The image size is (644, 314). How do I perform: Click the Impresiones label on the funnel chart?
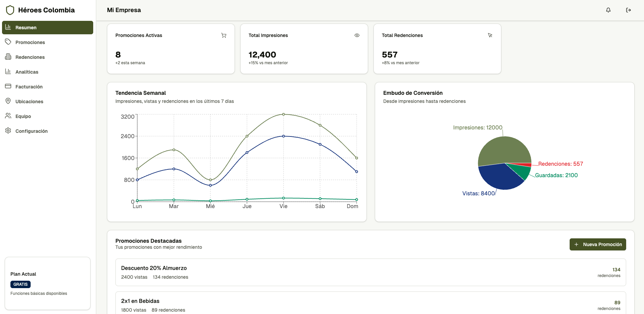click(x=477, y=127)
